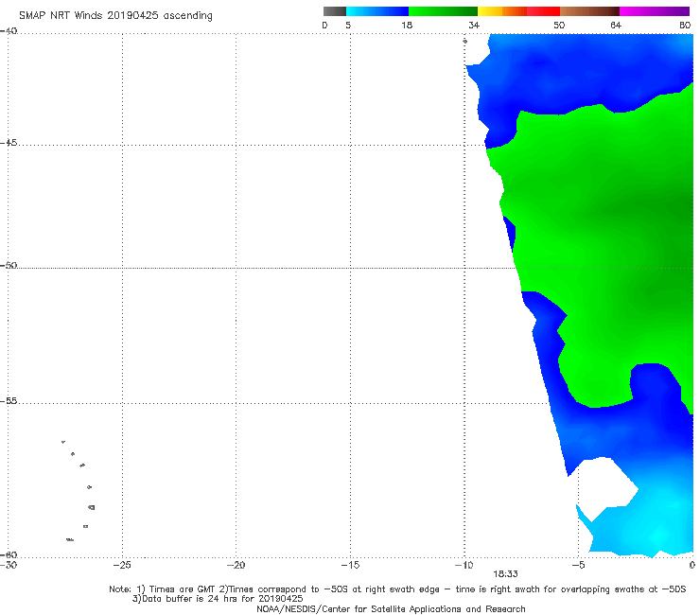700x615 pixels.
Task: Click the white data gap in the swath
Action: pos(609,487)
